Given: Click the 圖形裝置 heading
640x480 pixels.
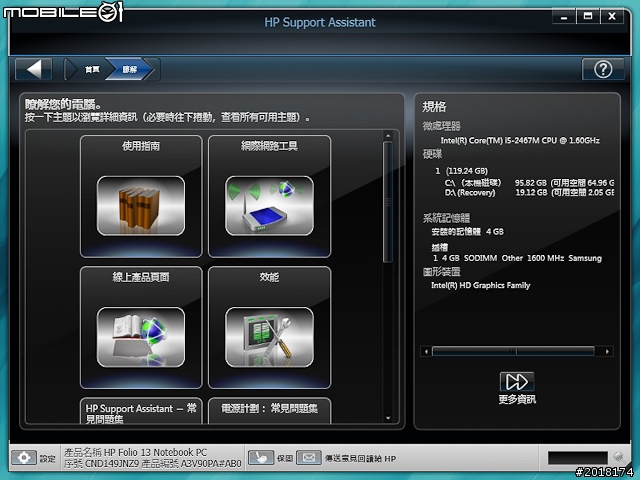Looking at the screenshot, I should click(x=442, y=272).
